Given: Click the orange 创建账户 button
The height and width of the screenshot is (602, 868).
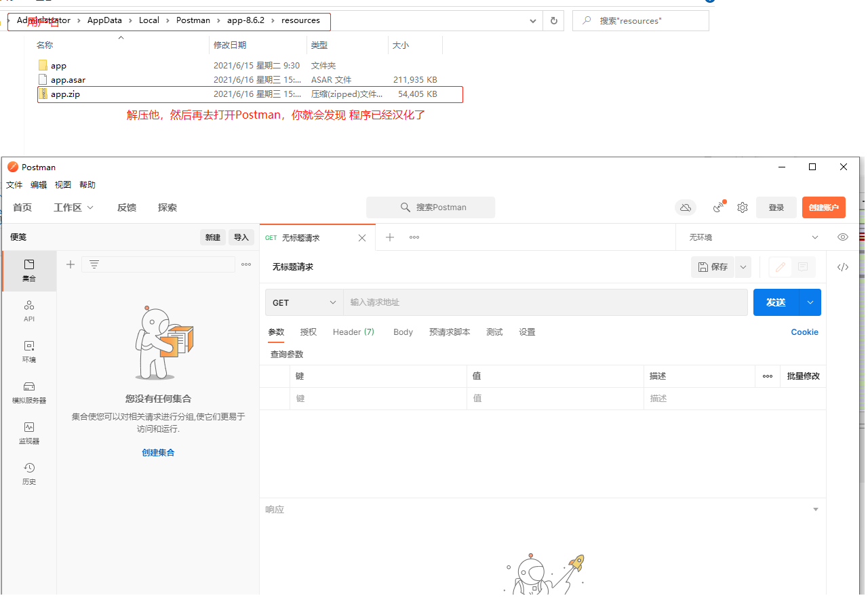Looking at the screenshot, I should (824, 207).
